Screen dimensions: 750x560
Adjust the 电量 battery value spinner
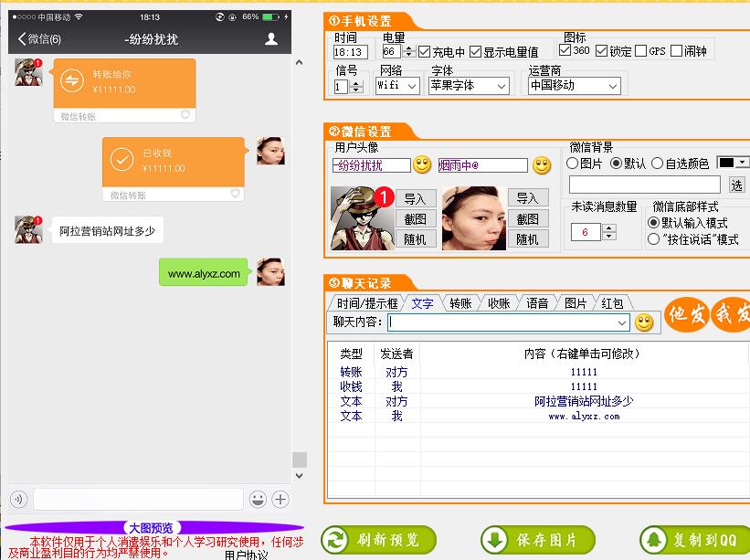408,51
